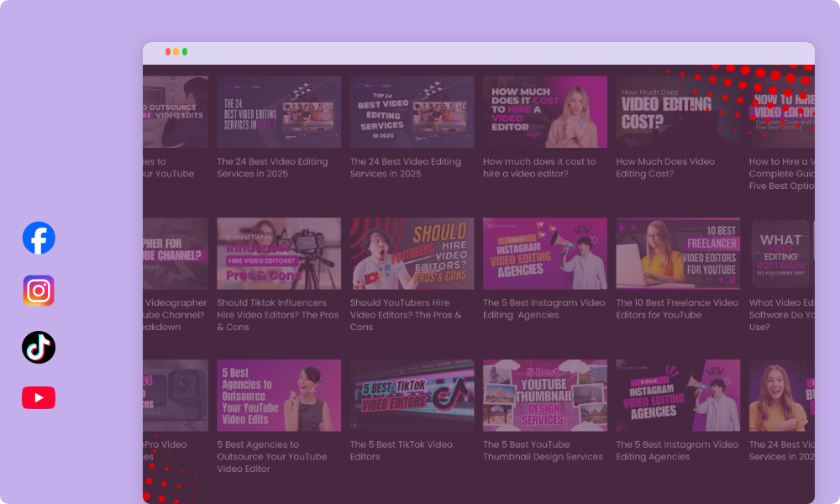
Task: Open the Instagram icon in the sidebar
Action: [x=39, y=292]
